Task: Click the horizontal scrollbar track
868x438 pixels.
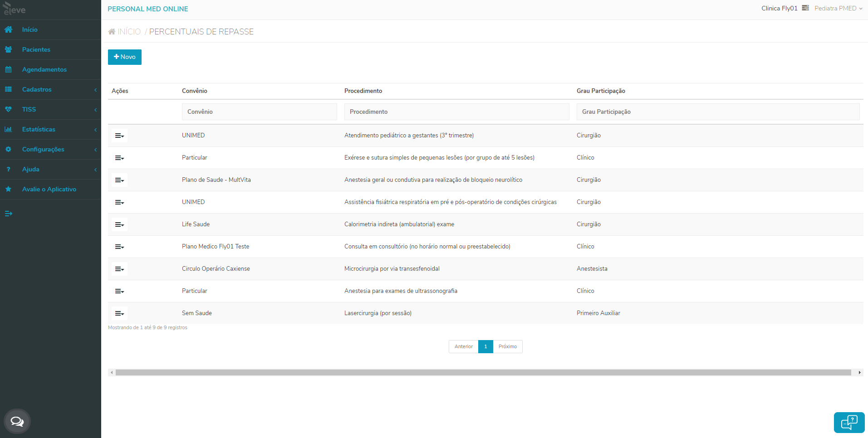Action: (483, 373)
